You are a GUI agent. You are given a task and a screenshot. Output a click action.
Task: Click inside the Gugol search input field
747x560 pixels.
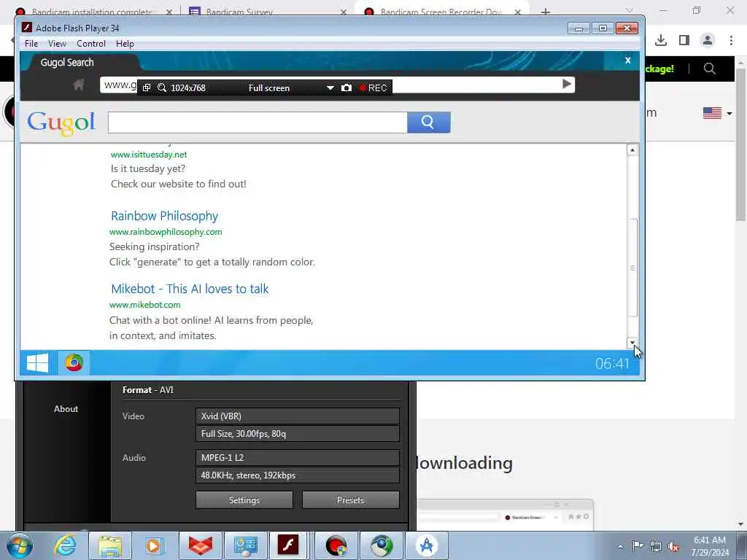pyautogui.click(x=258, y=122)
